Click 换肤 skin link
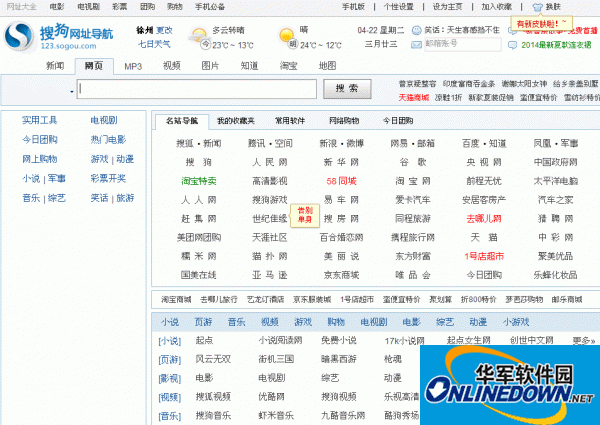The width and height of the screenshot is (600, 425). [x=553, y=7]
